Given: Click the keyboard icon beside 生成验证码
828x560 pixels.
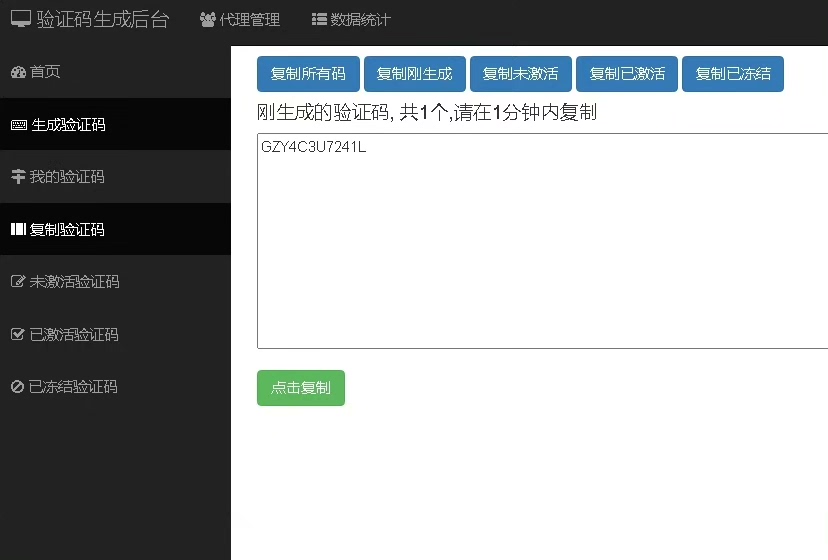Looking at the screenshot, I should pos(19,125).
